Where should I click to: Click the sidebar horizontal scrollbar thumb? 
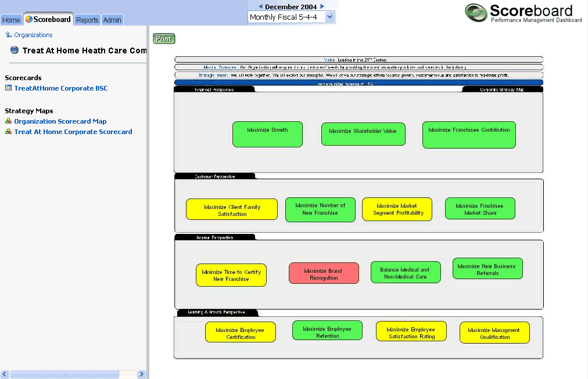pos(64,374)
